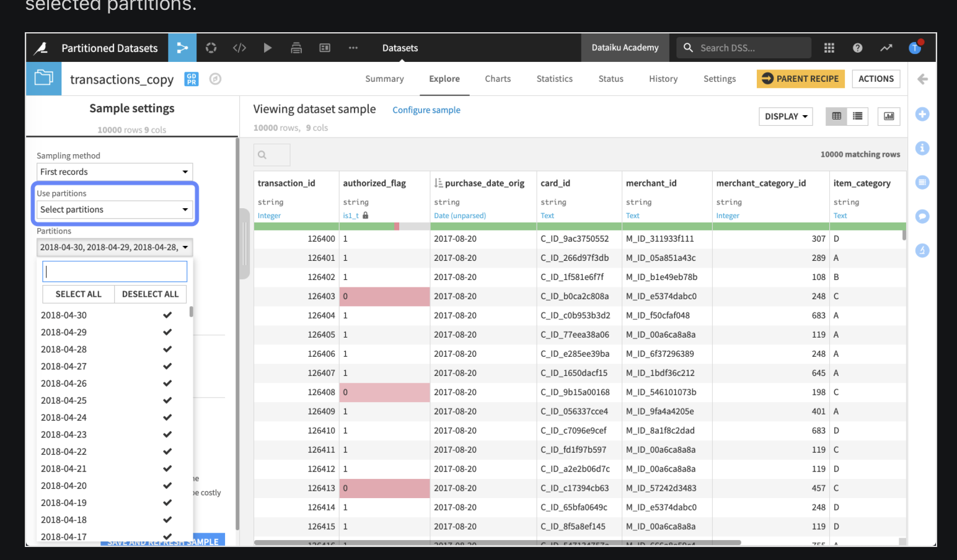Switch to the Charts tab

pos(498,79)
